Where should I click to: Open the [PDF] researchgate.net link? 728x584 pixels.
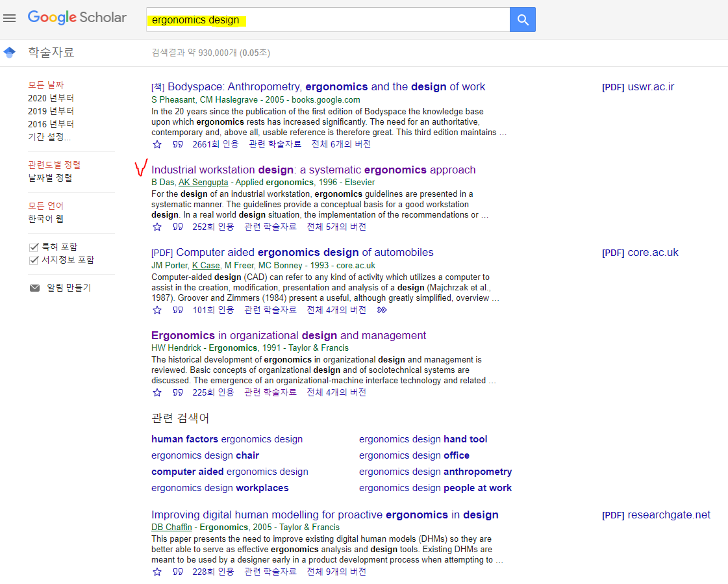pyautogui.click(x=656, y=514)
